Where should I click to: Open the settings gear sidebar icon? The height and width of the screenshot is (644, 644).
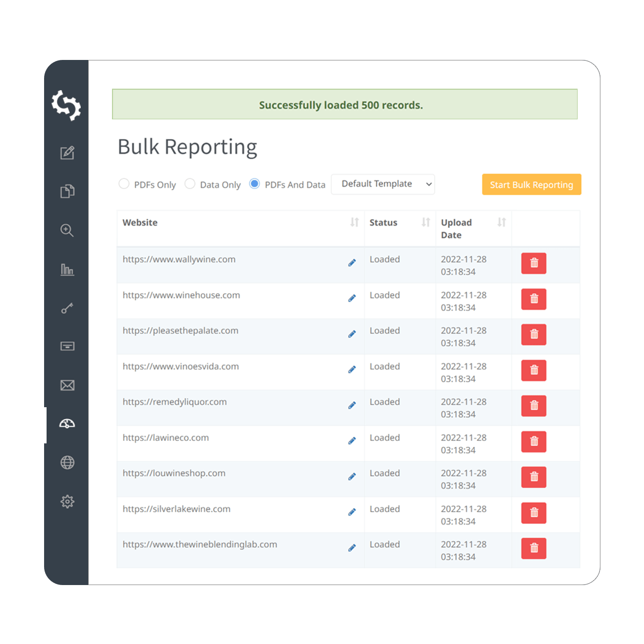(67, 501)
